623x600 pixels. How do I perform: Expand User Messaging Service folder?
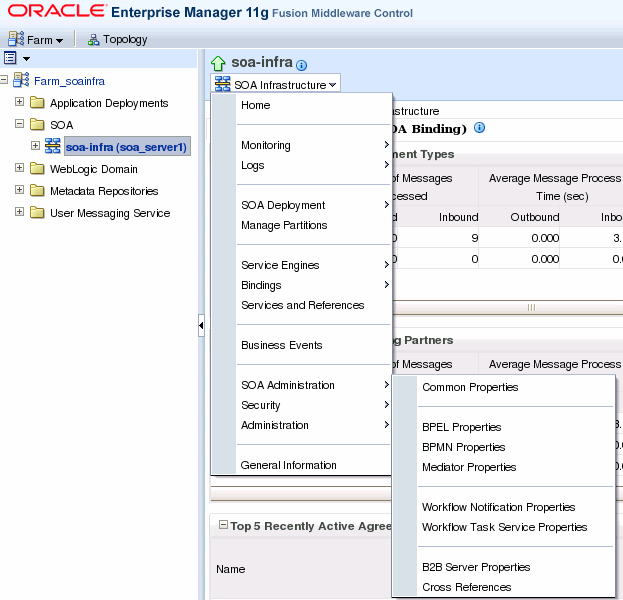click(19, 211)
